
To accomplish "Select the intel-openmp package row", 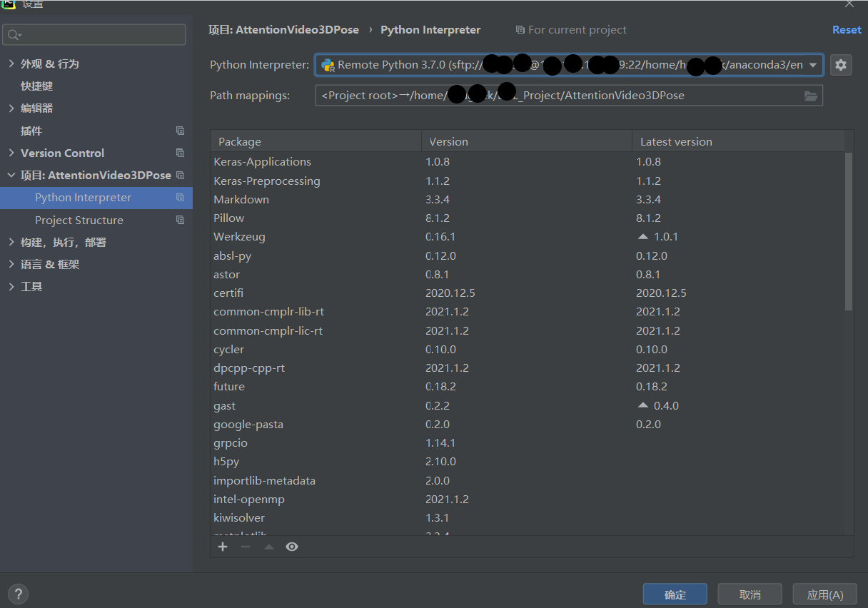I will [528, 499].
